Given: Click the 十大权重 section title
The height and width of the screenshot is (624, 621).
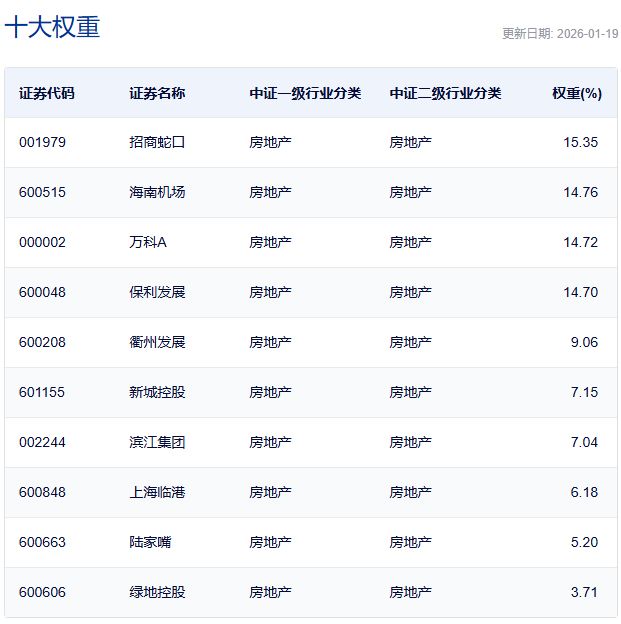Looking at the screenshot, I should point(52,27).
